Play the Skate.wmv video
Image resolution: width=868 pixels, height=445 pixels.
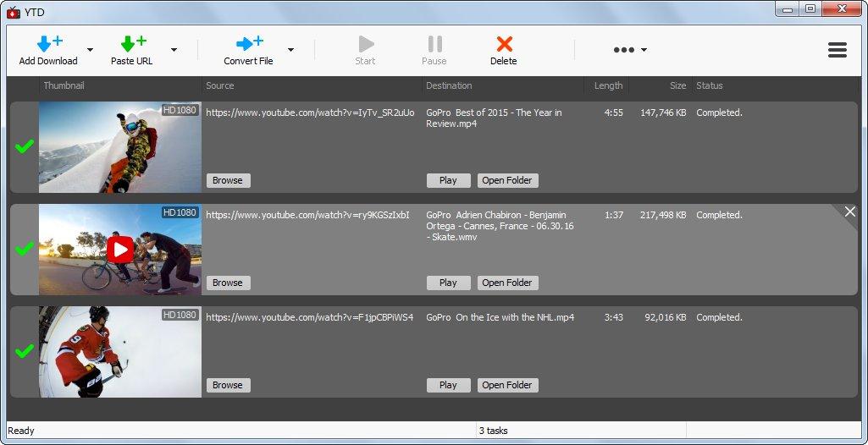[x=448, y=283]
